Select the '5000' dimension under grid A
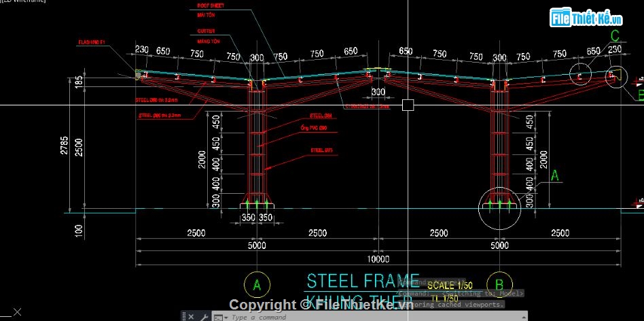The image size is (644, 321). point(257,246)
